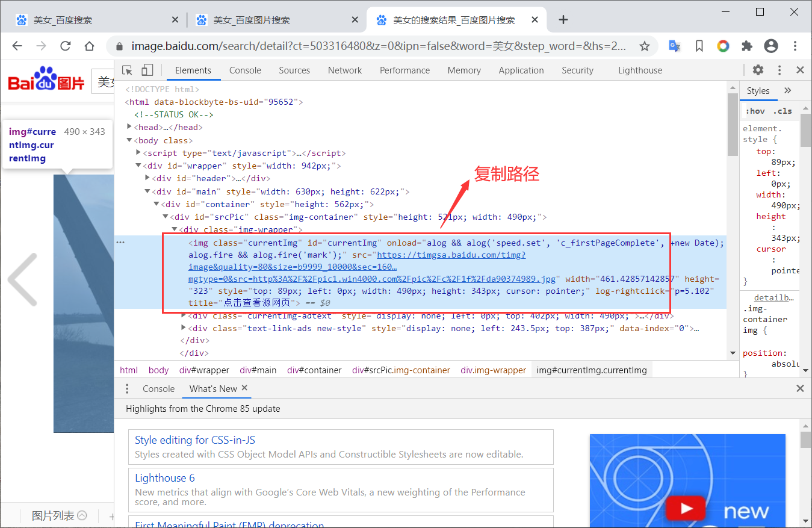Expand the head element node
This screenshot has height=528, width=812.
point(129,127)
